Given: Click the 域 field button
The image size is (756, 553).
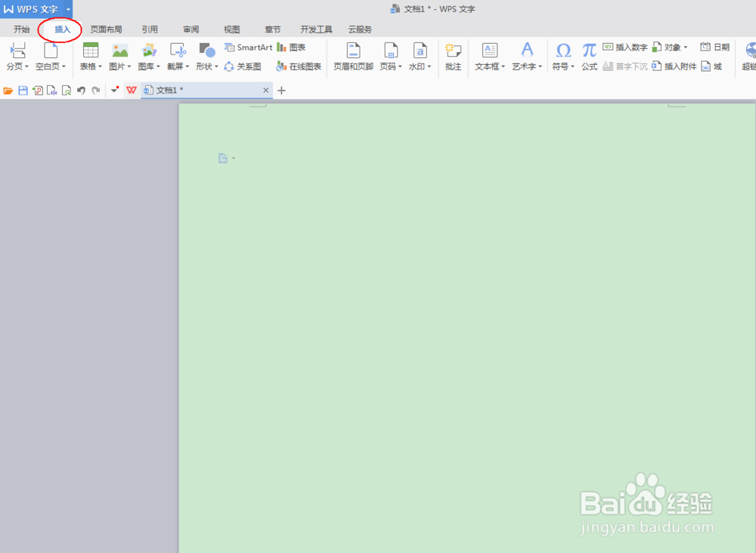Looking at the screenshot, I should pos(711,66).
